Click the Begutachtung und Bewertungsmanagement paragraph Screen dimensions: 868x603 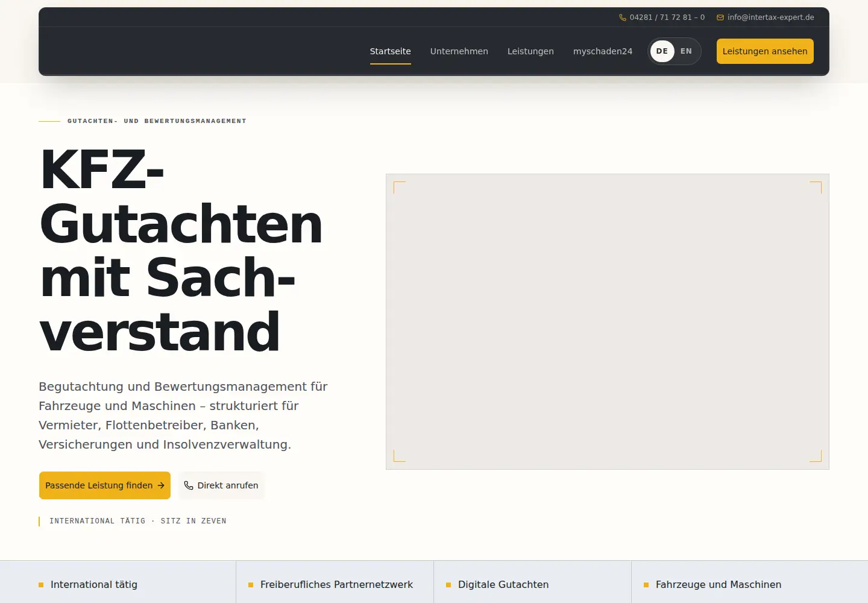(184, 415)
